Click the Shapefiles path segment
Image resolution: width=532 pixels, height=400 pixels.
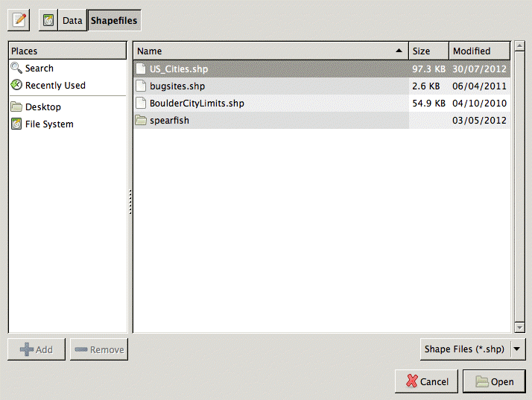pyautogui.click(x=114, y=20)
